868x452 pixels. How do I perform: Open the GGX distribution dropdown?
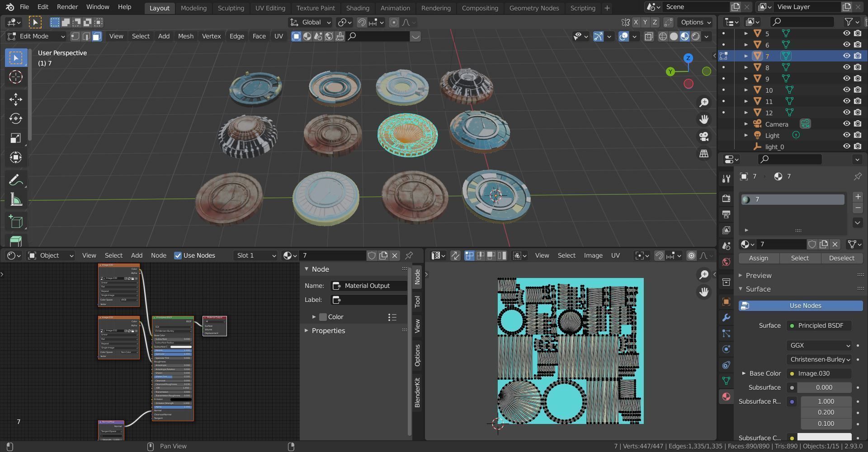coord(819,345)
